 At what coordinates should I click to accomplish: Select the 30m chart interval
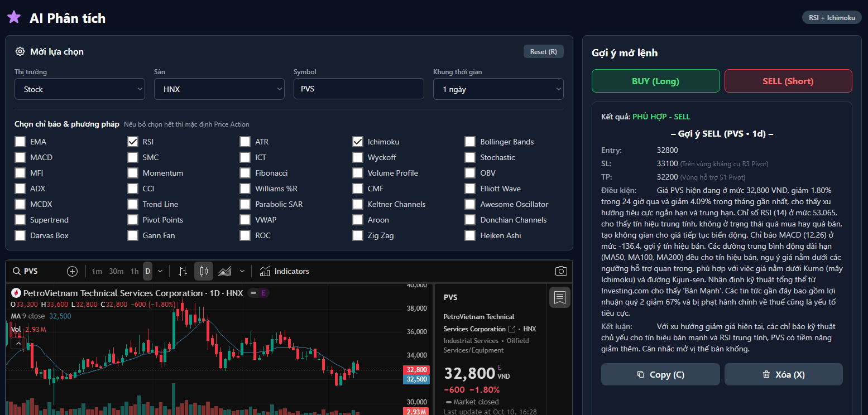116,271
